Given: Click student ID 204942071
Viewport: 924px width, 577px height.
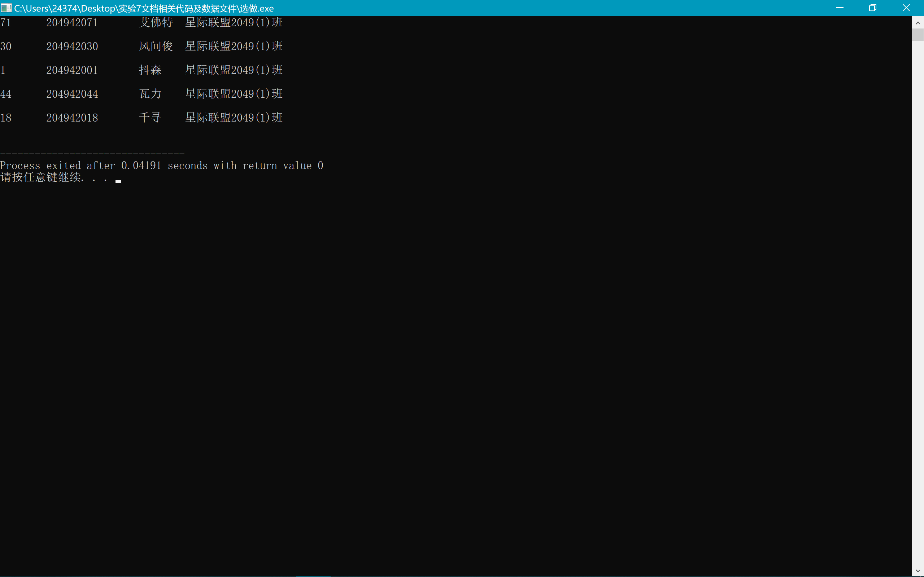Looking at the screenshot, I should tap(72, 23).
